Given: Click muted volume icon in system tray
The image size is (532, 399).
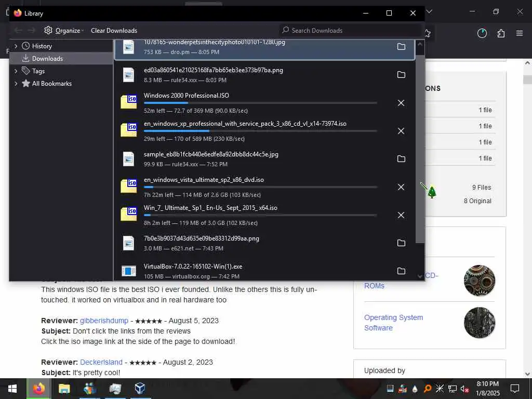Looking at the screenshot, I should click(x=464, y=389).
